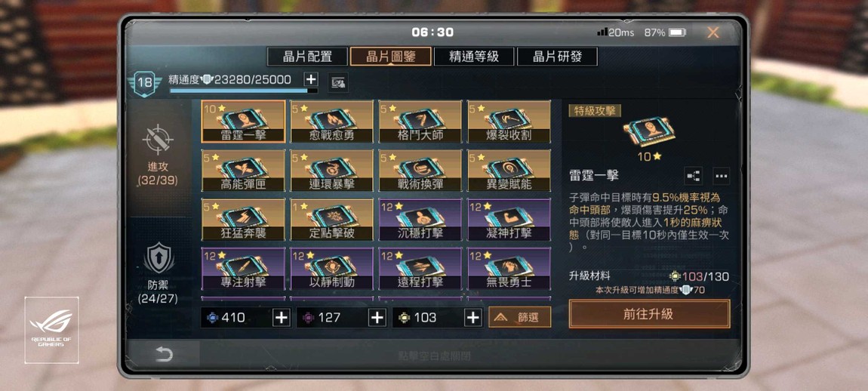This screenshot has width=868, height=391.
Task: Open the skill tree icon beside 雷霆一擊
Action: click(x=693, y=176)
